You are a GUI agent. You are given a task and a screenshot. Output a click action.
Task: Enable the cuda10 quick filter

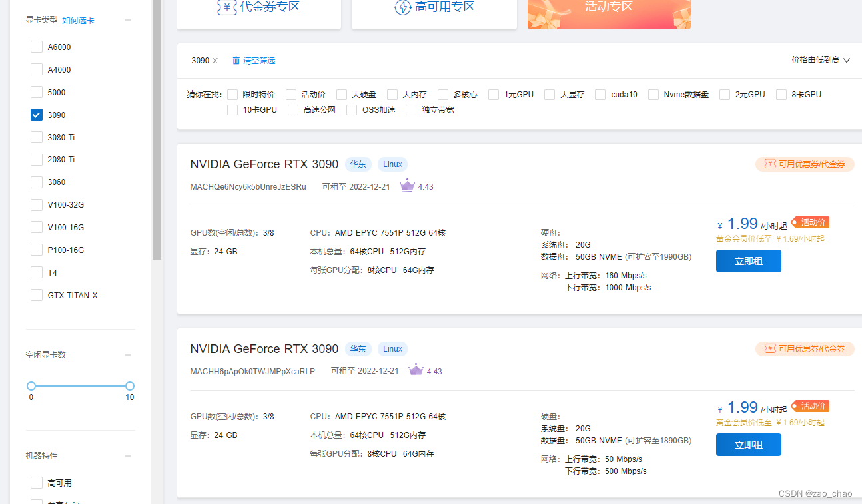click(600, 95)
